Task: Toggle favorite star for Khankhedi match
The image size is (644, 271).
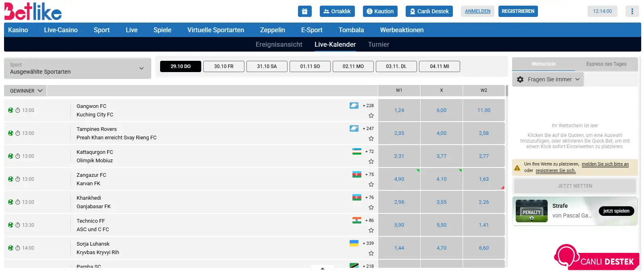Action: click(371, 207)
